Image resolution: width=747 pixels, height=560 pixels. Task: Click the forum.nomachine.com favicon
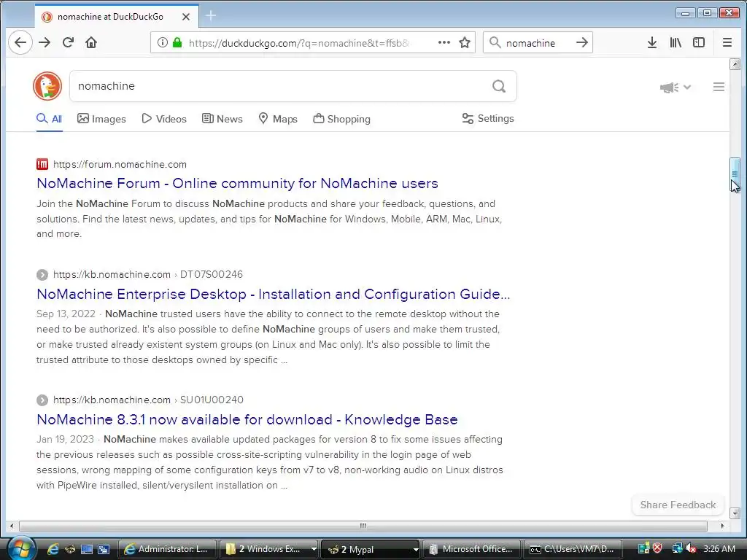42,164
